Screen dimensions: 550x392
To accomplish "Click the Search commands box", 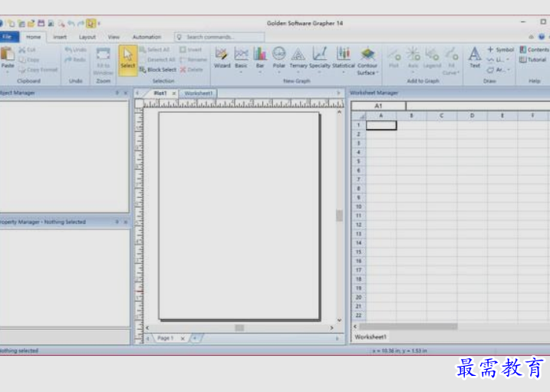I will pyautogui.click(x=219, y=37).
